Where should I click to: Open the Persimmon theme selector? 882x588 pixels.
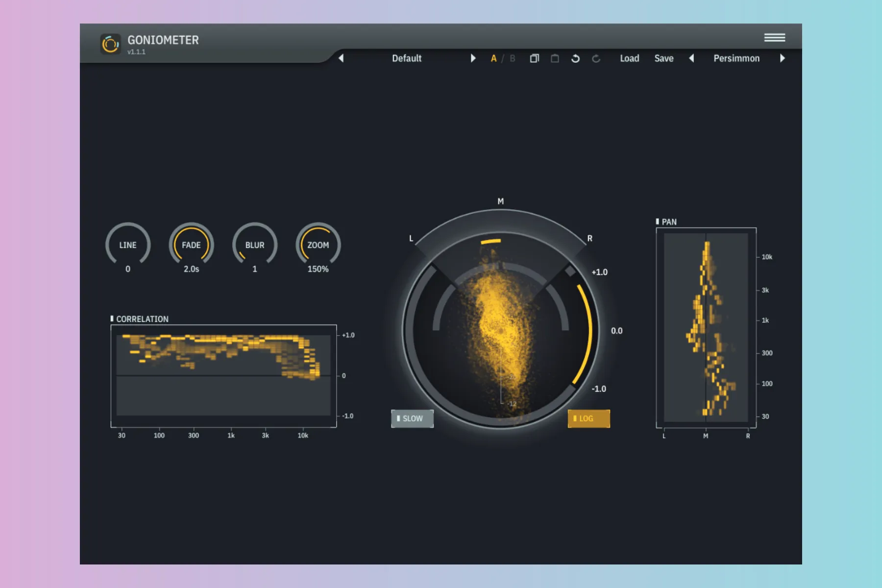click(736, 58)
